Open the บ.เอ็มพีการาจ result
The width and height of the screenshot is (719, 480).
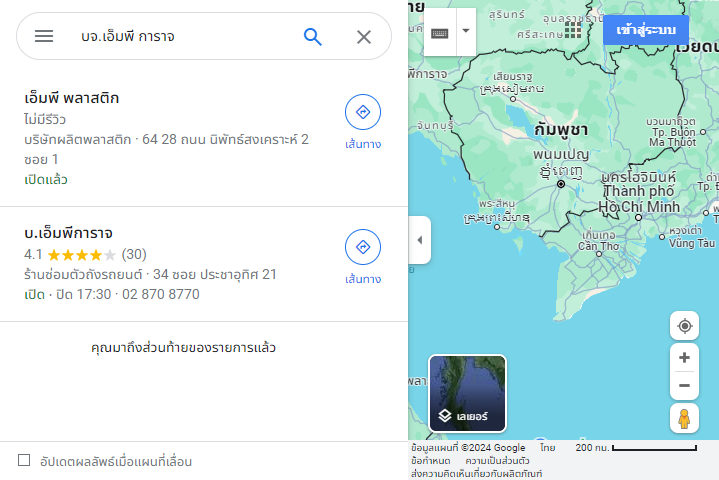point(204,264)
